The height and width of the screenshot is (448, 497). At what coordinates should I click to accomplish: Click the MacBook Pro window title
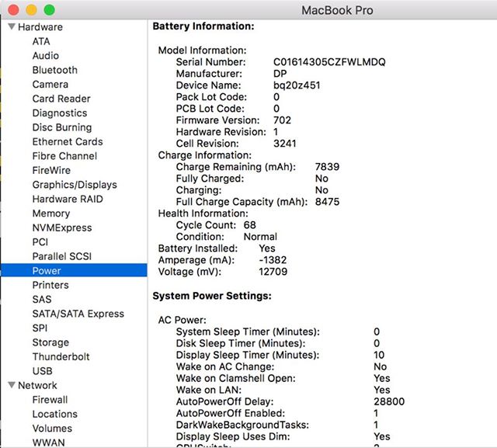tap(337, 10)
